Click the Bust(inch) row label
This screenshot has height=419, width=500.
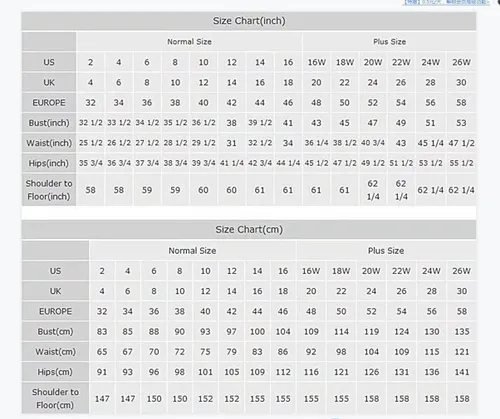(49, 123)
